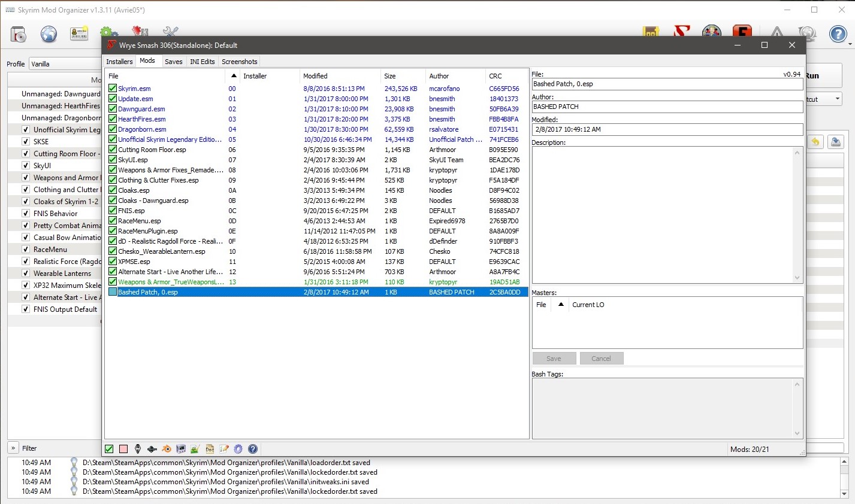Switch to the Installers tab
Screen dimensions: 855x504
pyautogui.click(x=119, y=62)
